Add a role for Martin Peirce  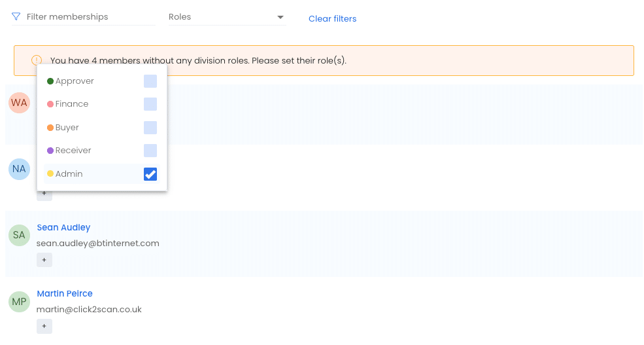click(44, 326)
